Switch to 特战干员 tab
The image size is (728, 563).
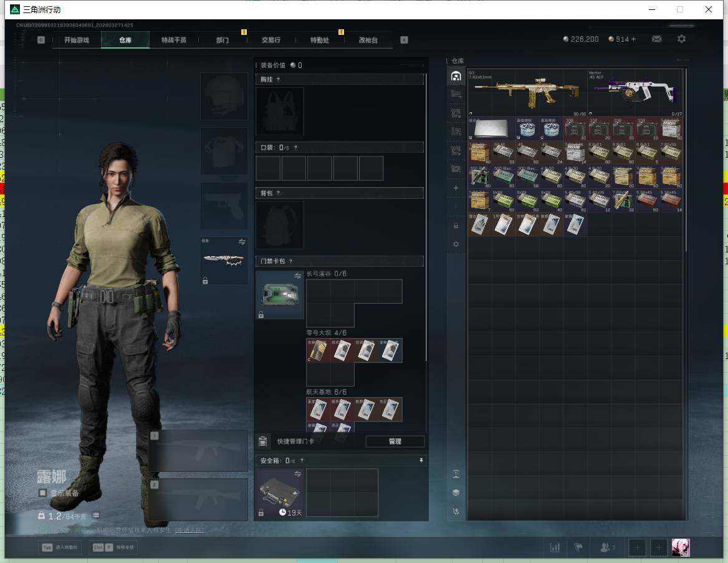[x=174, y=40]
